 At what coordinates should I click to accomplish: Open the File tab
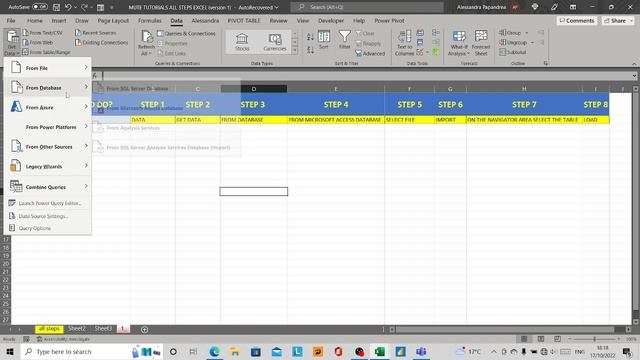[11, 20]
